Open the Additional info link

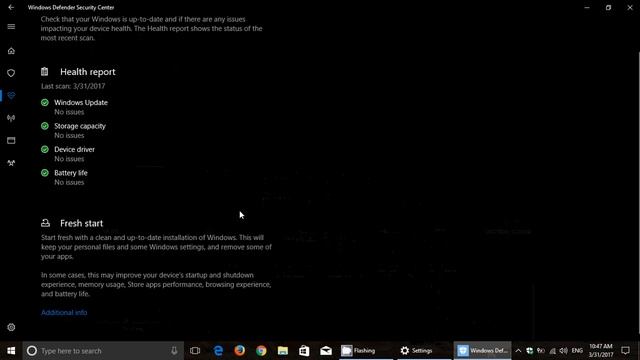[64, 313]
